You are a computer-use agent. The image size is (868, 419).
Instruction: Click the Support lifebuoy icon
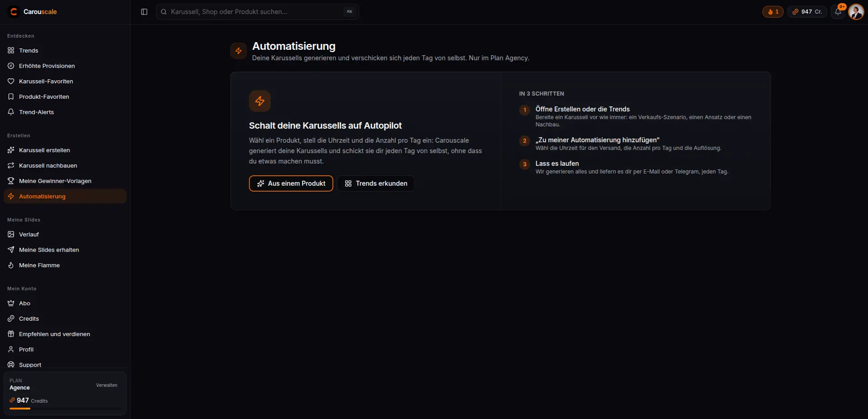(11, 365)
